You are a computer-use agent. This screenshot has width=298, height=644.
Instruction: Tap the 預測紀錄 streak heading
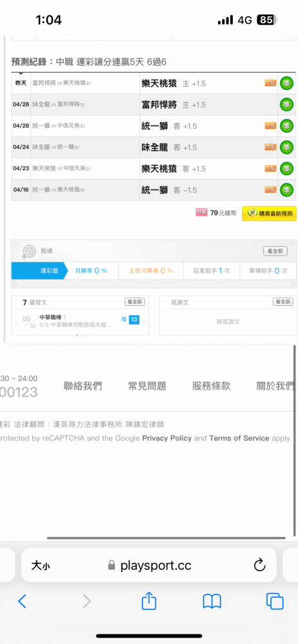89,62
